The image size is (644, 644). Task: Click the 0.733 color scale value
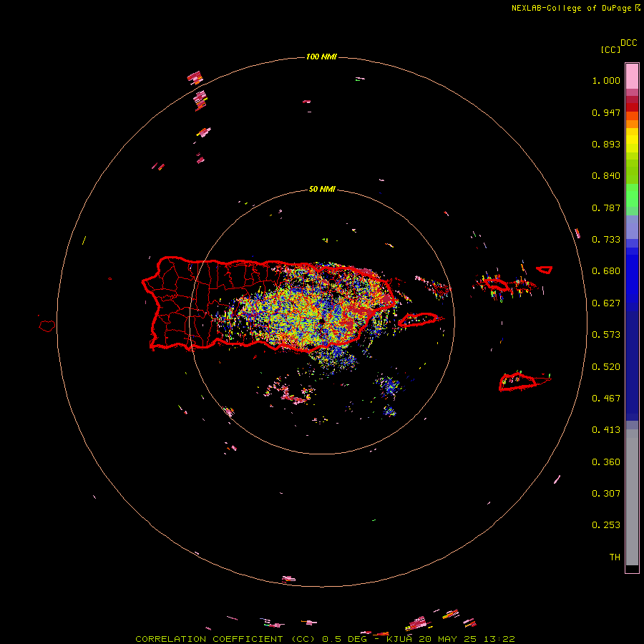[x=606, y=240]
